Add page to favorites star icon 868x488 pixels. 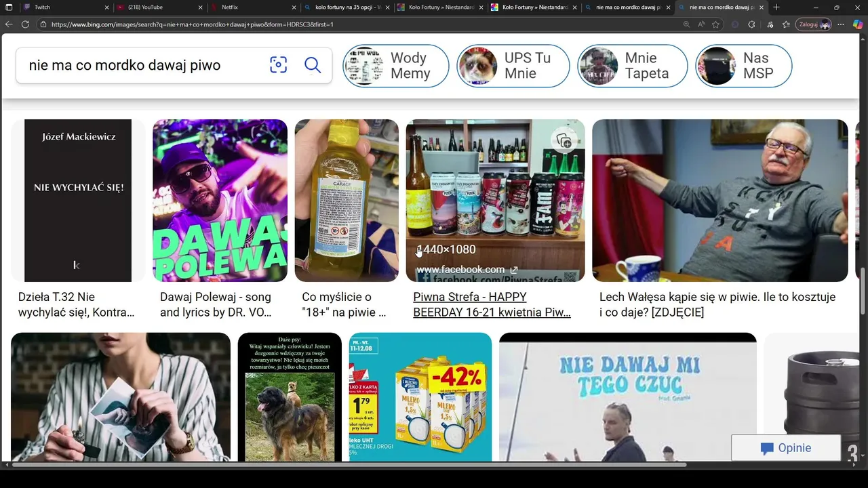pyautogui.click(x=715, y=24)
